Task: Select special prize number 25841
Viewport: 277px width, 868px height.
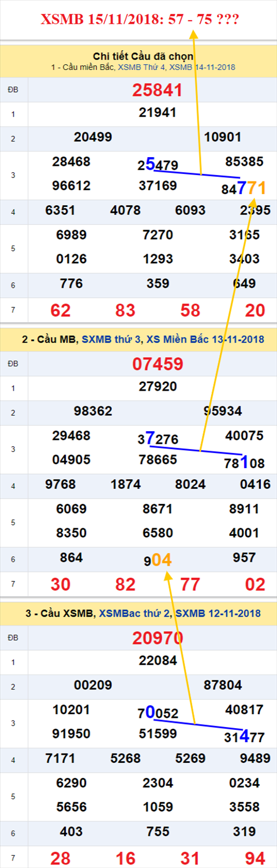Action: point(158,90)
